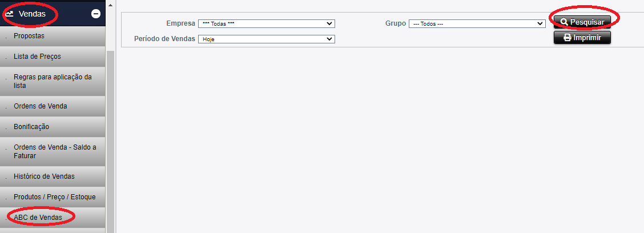Open the Bonificação page
The height and width of the screenshot is (233, 644).
pyautogui.click(x=31, y=126)
